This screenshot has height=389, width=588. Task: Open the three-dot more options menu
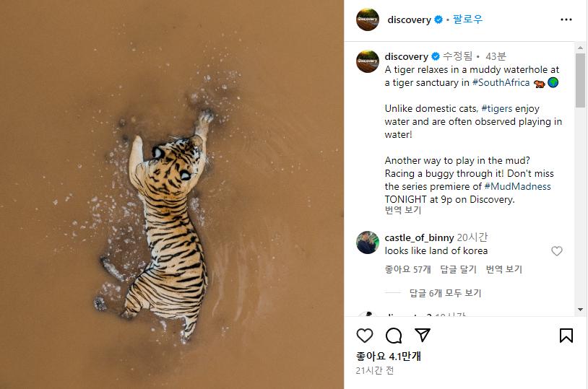(566, 19)
